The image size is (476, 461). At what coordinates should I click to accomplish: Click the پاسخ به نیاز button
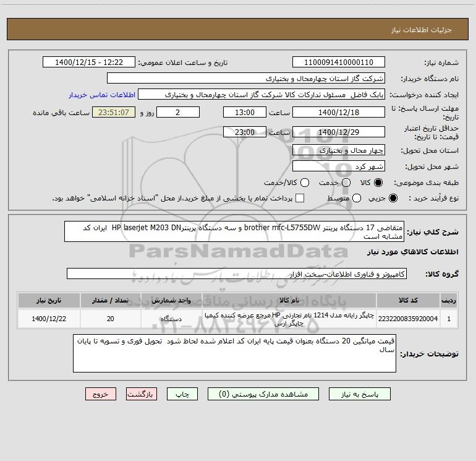pyautogui.click(x=360, y=394)
